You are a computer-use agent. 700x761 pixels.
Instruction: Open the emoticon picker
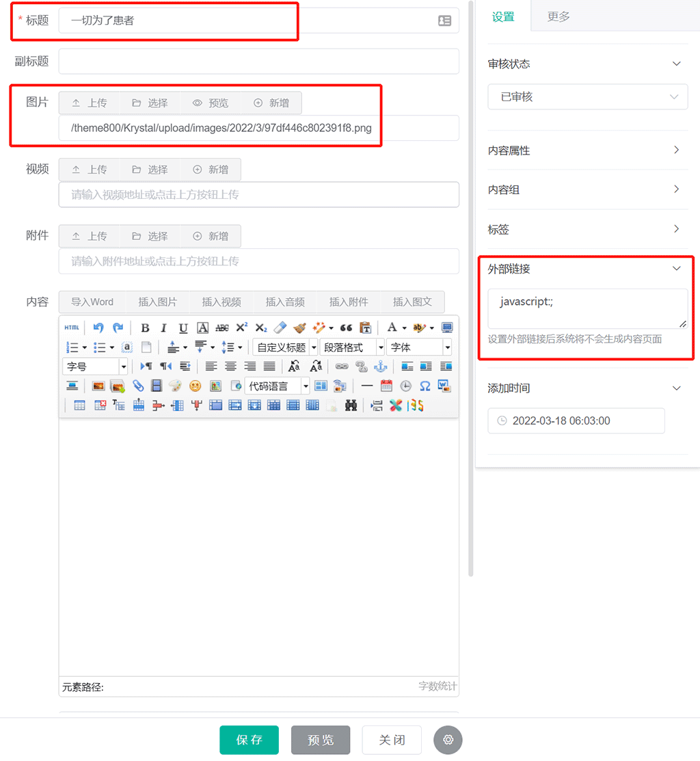(x=196, y=386)
